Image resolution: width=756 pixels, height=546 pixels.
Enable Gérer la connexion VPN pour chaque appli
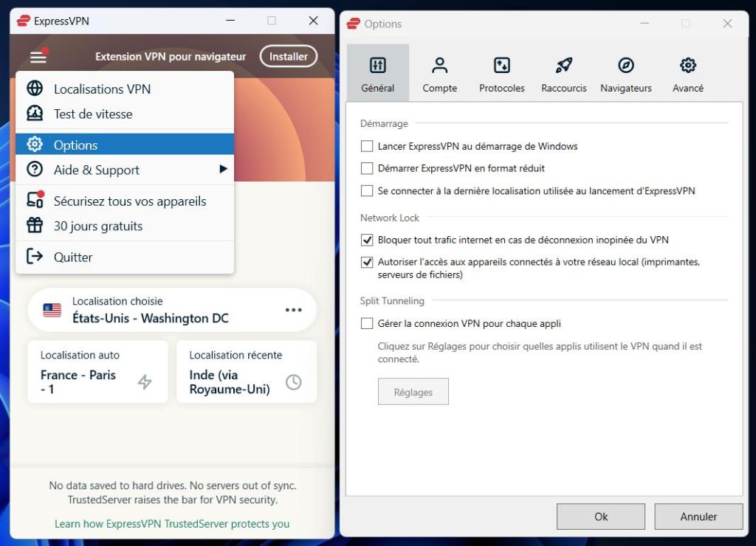[x=367, y=323]
